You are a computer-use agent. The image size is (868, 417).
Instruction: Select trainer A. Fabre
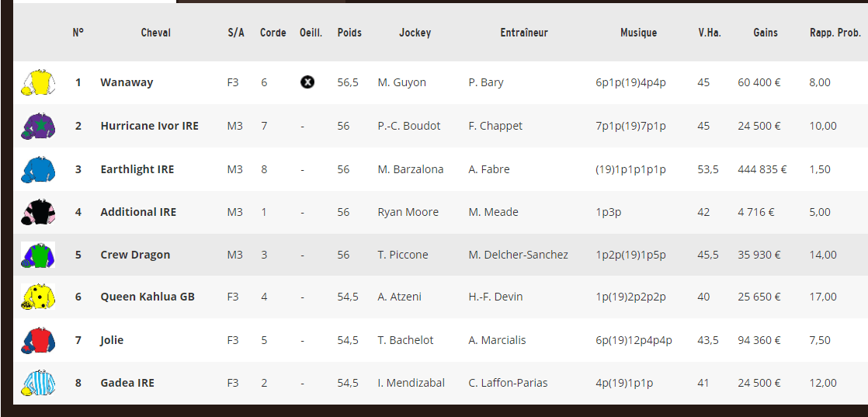tap(489, 169)
